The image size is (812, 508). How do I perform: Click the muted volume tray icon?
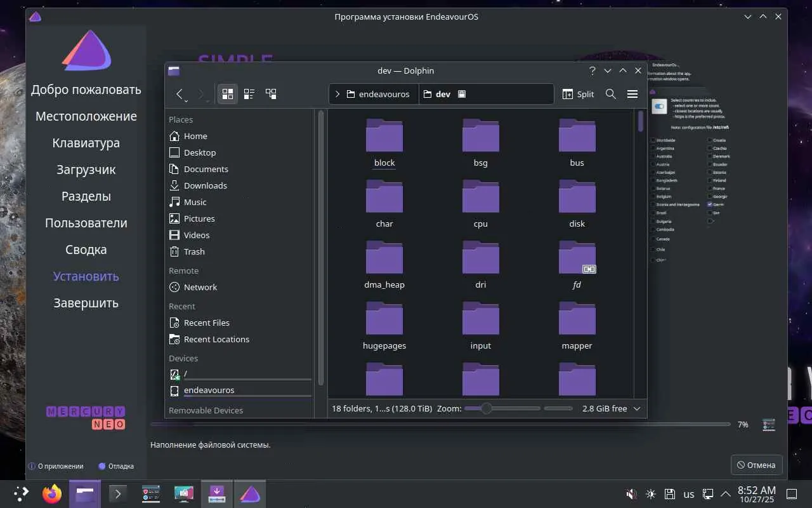[631, 494]
